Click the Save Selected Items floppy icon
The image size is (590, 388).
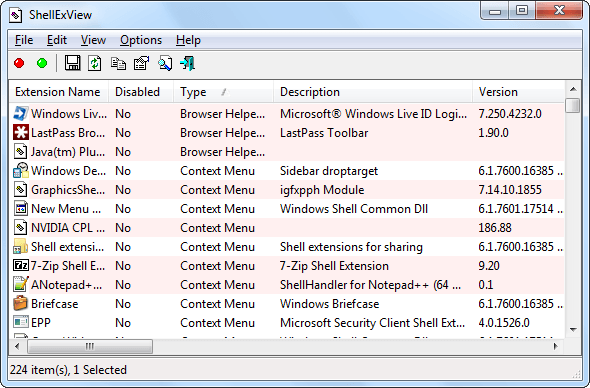pyautogui.click(x=72, y=63)
